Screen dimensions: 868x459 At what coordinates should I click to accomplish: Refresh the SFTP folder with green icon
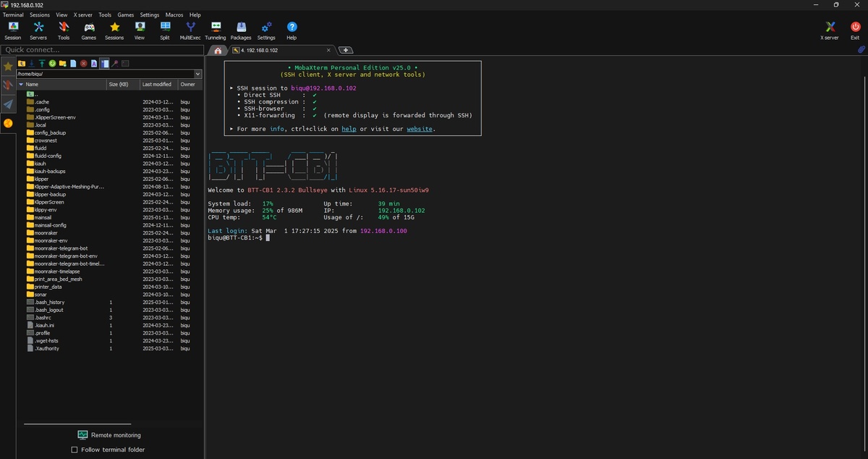(53, 64)
